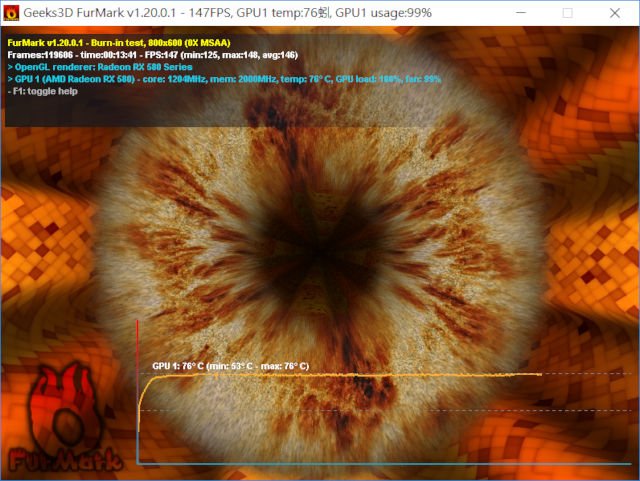
Task: Close the FurMark burn-in test window
Action: click(x=615, y=13)
